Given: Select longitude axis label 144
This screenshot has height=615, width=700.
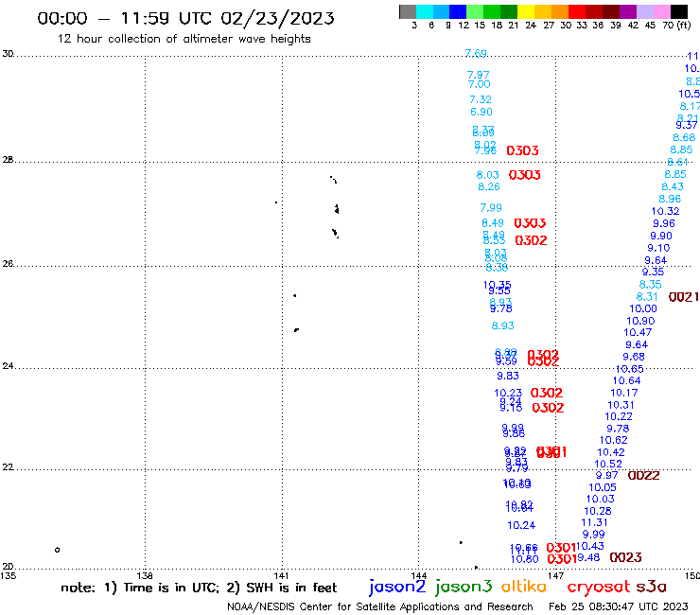Looking at the screenshot, I should click(x=419, y=575).
